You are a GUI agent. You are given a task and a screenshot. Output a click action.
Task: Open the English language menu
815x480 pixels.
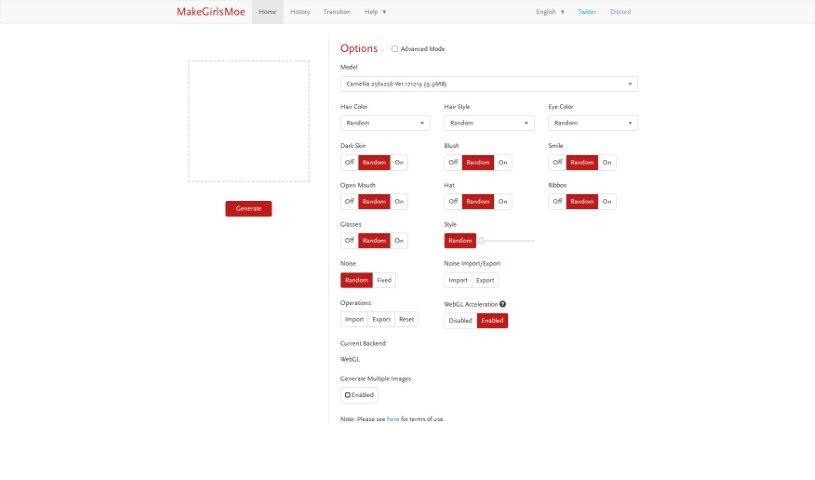tap(550, 12)
